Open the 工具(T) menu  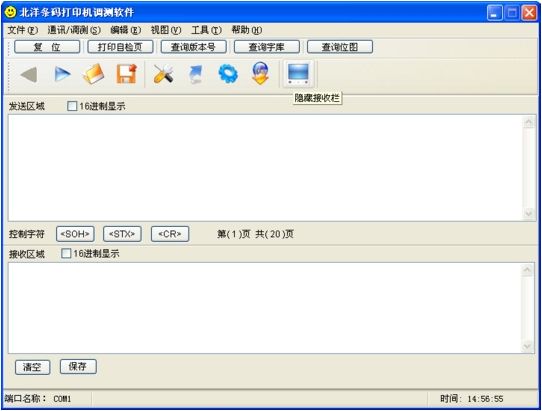click(206, 30)
